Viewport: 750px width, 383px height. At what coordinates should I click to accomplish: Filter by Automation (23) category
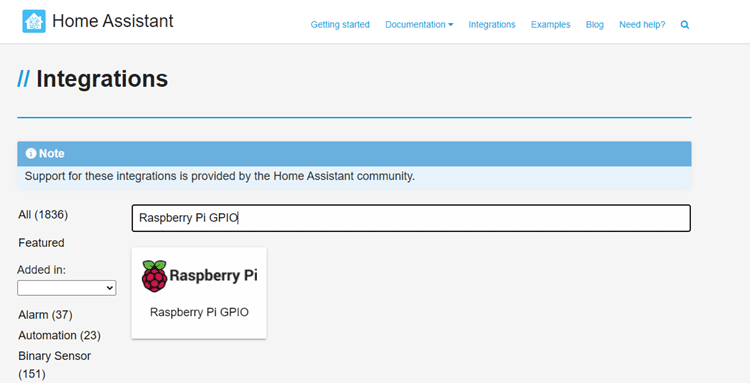point(59,336)
